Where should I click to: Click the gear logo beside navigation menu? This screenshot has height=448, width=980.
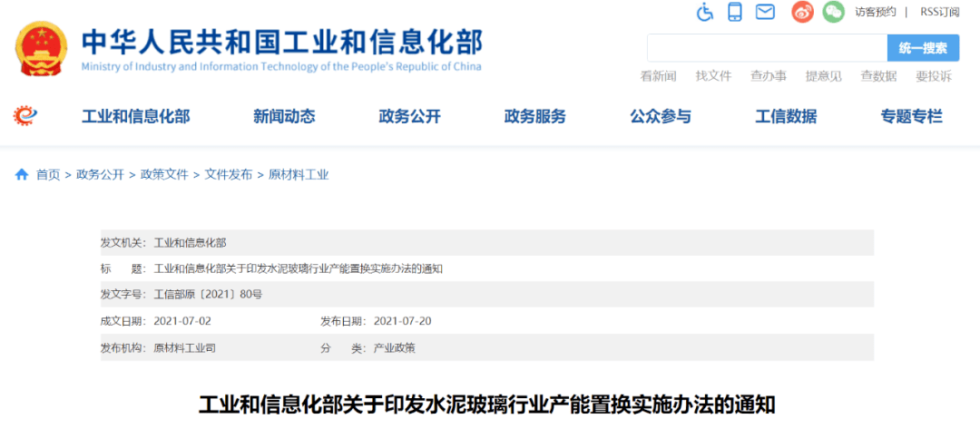(x=25, y=115)
